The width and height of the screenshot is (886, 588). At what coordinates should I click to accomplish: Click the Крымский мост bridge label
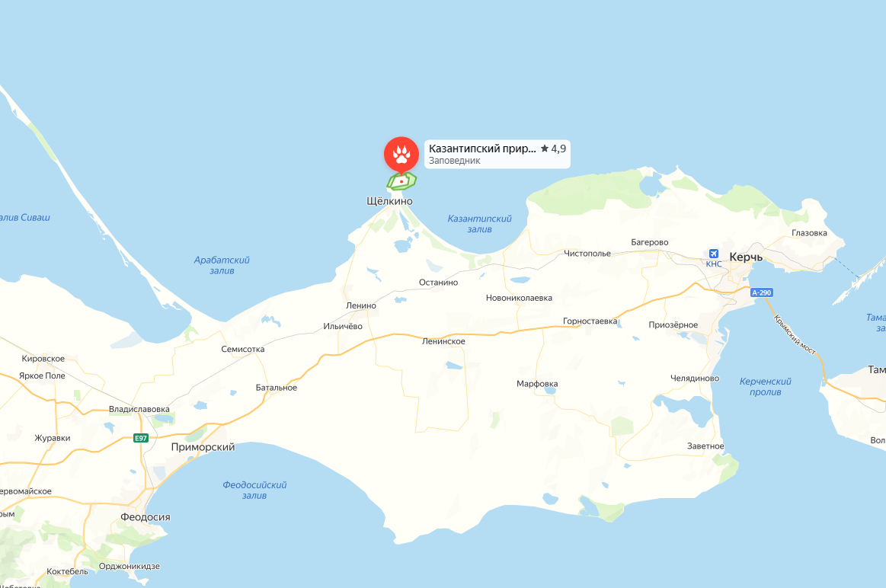point(795,334)
